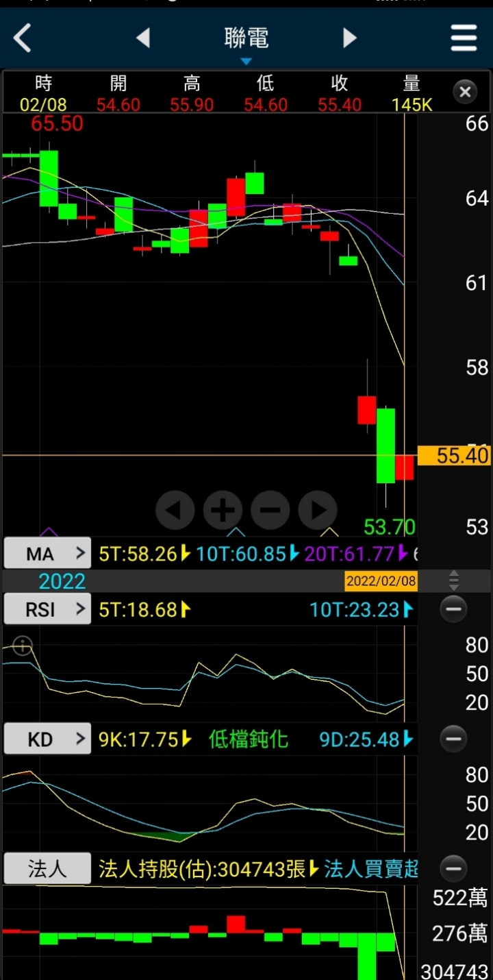Tap the 54.60 value under 開
This screenshot has width=493, height=980.
pyautogui.click(x=118, y=105)
